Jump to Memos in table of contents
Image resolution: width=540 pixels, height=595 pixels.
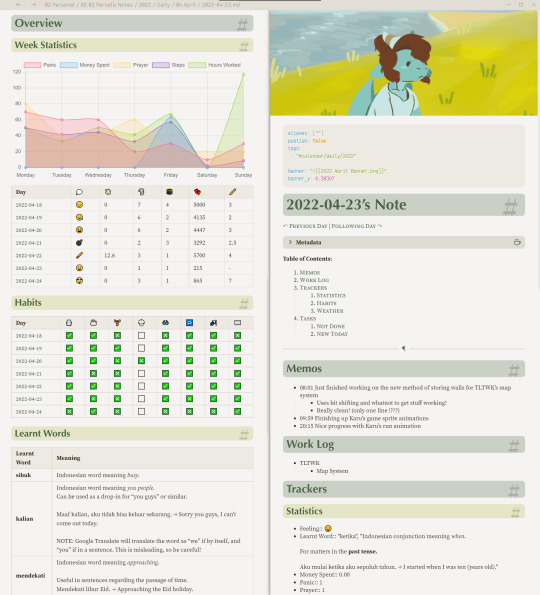point(310,272)
